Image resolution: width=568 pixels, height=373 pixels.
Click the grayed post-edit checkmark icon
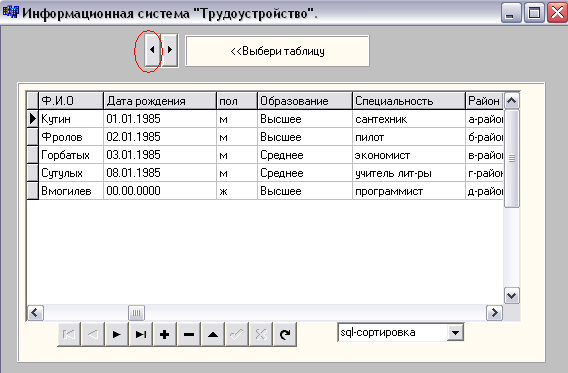click(237, 334)
